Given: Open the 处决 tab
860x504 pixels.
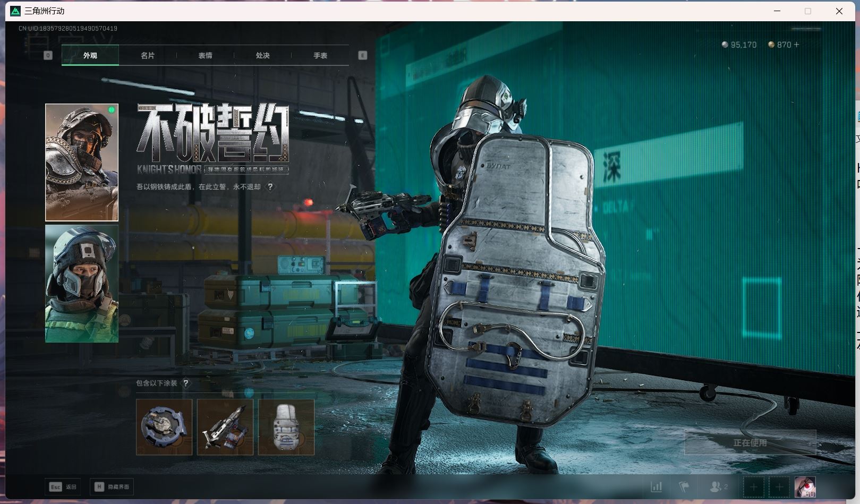Looking at the screenshot, I should pyautogui.click(x=262, y=55).
